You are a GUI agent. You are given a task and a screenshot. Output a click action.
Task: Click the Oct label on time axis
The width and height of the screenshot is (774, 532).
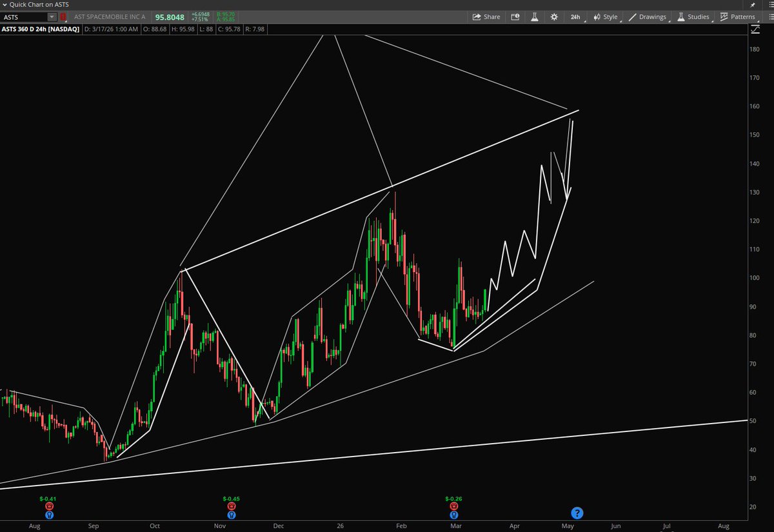(x=155, y=526)
